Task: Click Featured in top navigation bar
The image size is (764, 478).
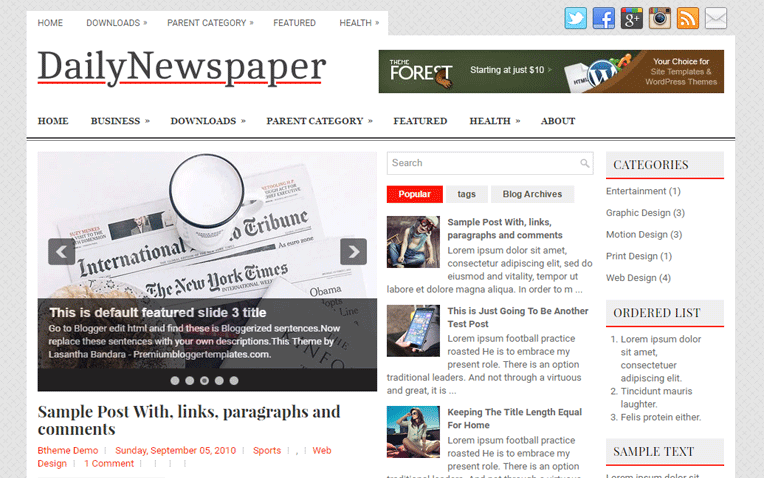Action: (294, 23)
